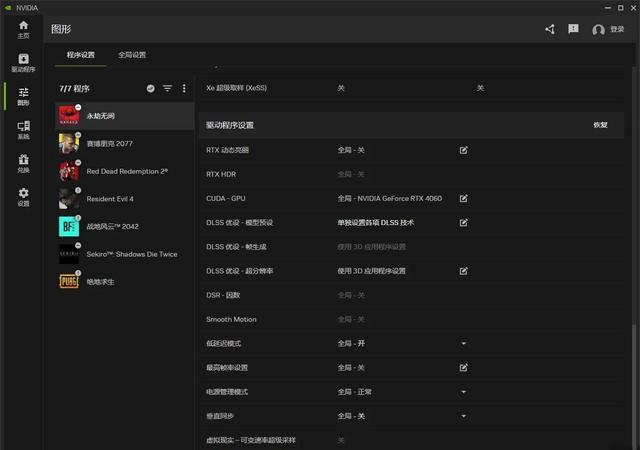640x450 pixels.
Task: Edit the RTX 动态亮丽 setting
Action: coord(463,150)
